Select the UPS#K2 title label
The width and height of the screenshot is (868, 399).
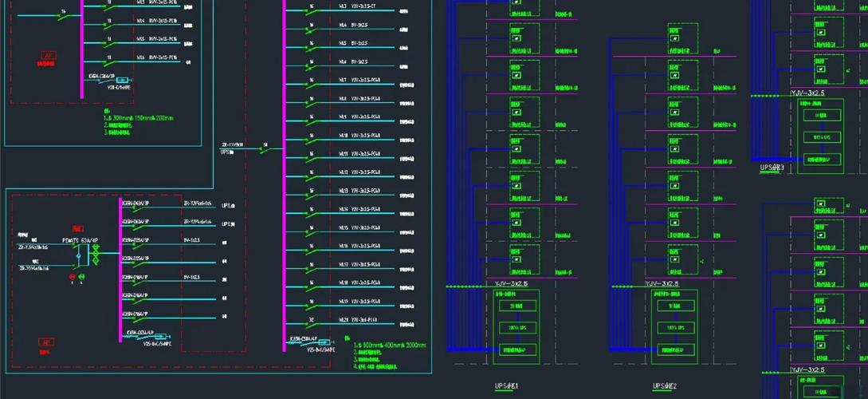click(x=665, y=386)
